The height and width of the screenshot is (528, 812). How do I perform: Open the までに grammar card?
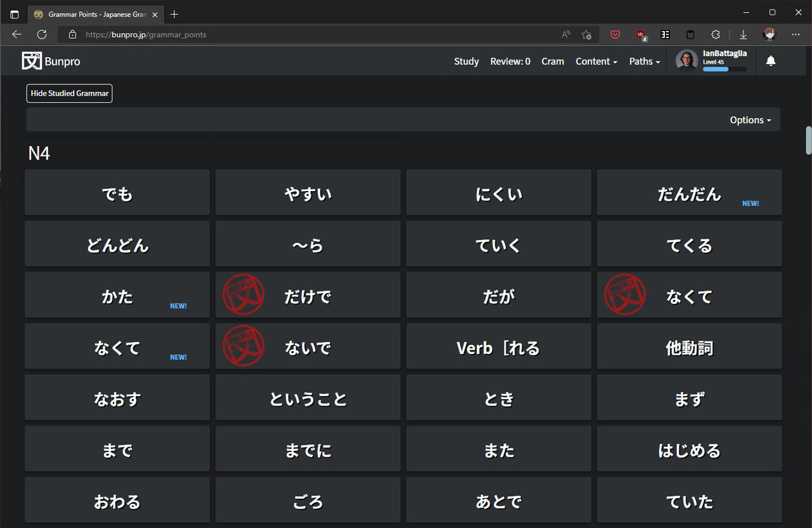pos(308,449)
